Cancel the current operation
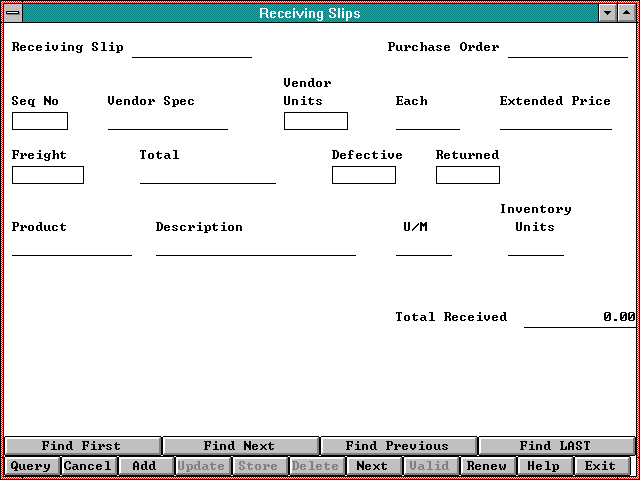Screen dimensions: 640x480 click(88, 466)
